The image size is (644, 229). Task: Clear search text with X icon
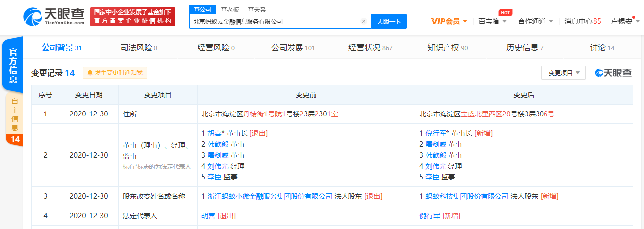(364, 21)
